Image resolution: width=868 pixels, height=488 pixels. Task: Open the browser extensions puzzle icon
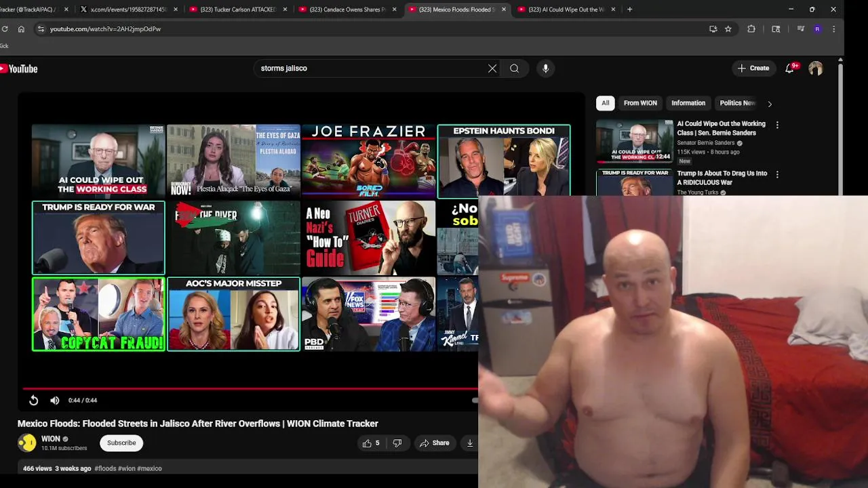[x=751, y=29]
